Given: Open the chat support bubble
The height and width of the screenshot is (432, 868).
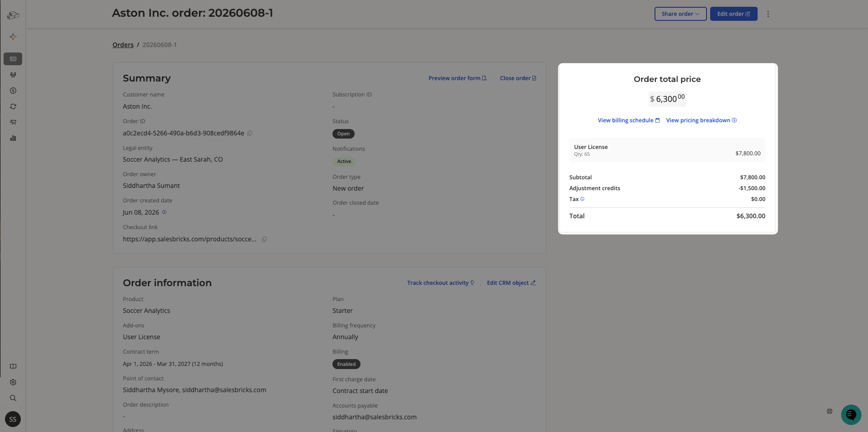Looking at the screenshot, I should click(851, 415).
